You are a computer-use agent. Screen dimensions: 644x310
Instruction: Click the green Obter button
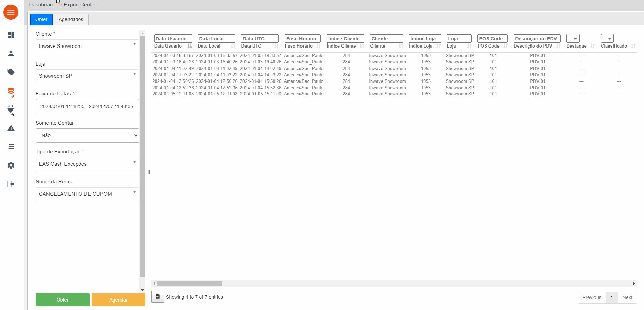pyautogui.click(x=62, y=300)
